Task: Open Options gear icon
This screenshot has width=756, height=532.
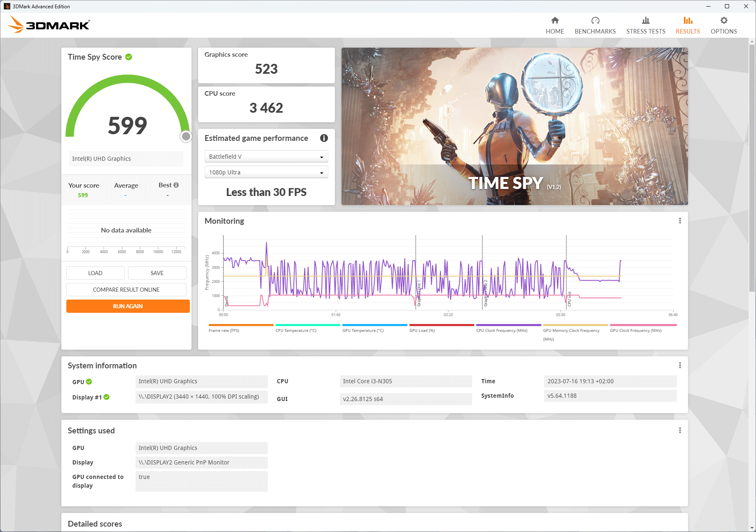Action: [x=724, y=21]
